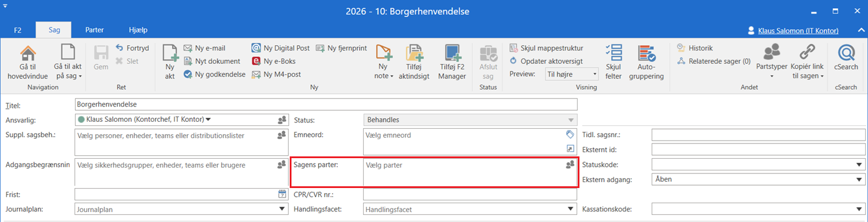Open the Ny note dropdown
This screenshot has height=222, width=868.
click(384, 62)
